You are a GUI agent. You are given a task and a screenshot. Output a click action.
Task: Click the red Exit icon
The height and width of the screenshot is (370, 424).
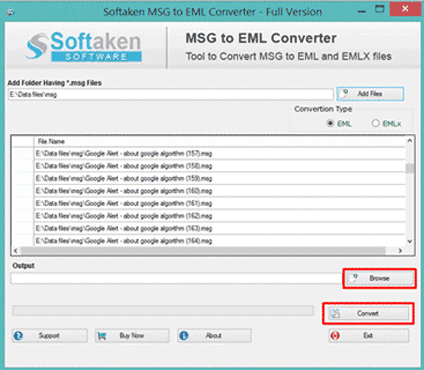pyautogui.click(x=335, y=336)
